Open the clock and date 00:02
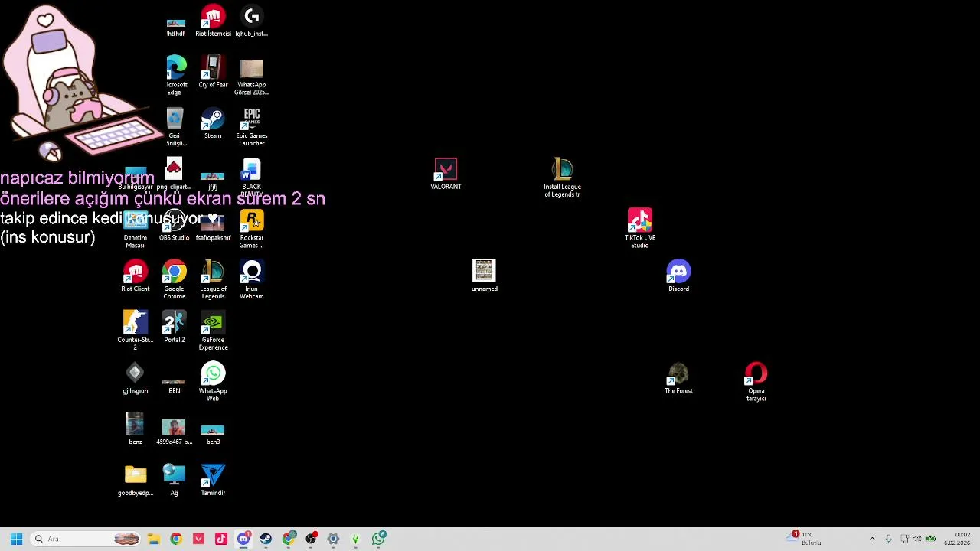The width and height of the screenshot is (980, 551). pyautogui.click(x=957, y=539)
